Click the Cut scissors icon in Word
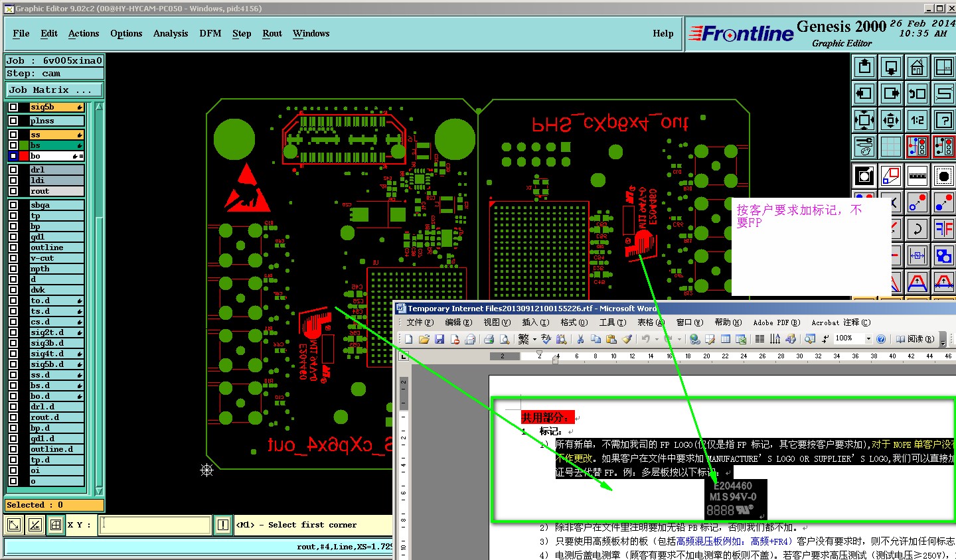The image size is (956, 560). pyautogui.click(x=580, y=339)
